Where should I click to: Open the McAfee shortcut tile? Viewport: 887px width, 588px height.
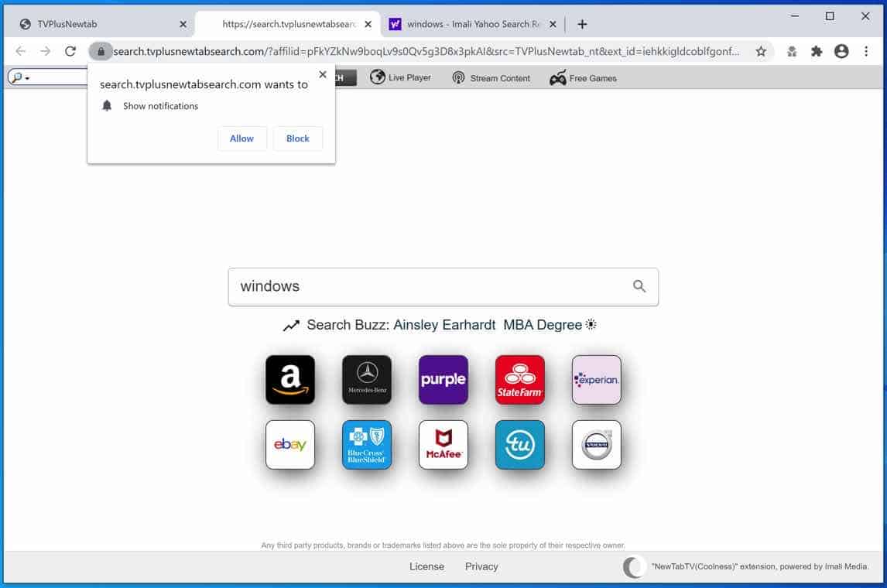(443, 444)
